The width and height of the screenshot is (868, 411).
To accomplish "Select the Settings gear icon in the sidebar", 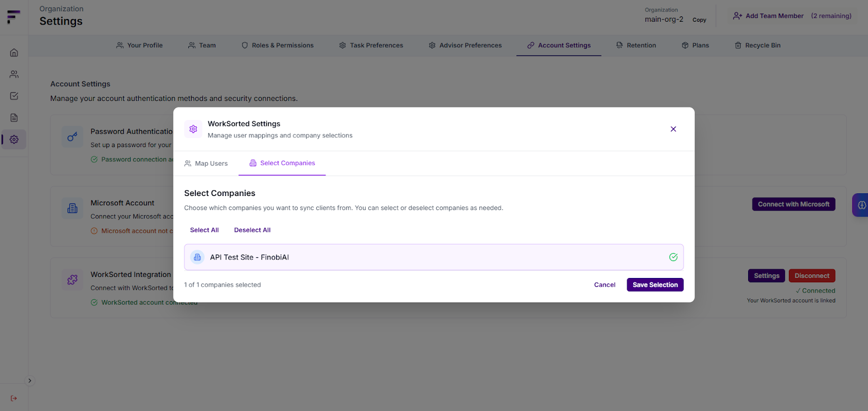I will pyautogui.click(x=14, y=140).
